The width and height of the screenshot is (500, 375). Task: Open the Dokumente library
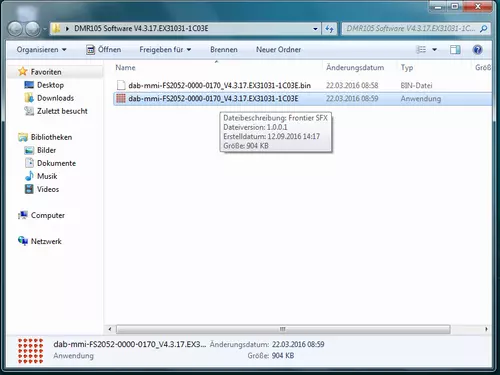tap(56, 163)
